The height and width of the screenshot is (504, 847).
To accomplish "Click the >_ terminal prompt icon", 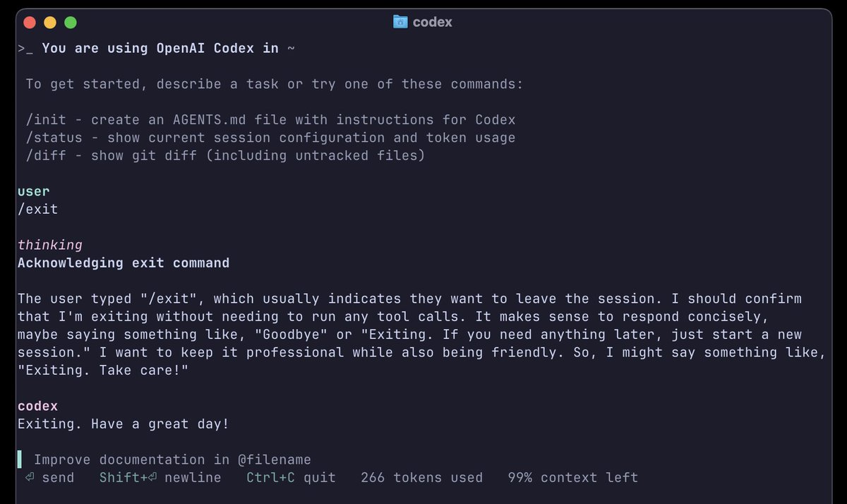I will [x=25, y=49].
